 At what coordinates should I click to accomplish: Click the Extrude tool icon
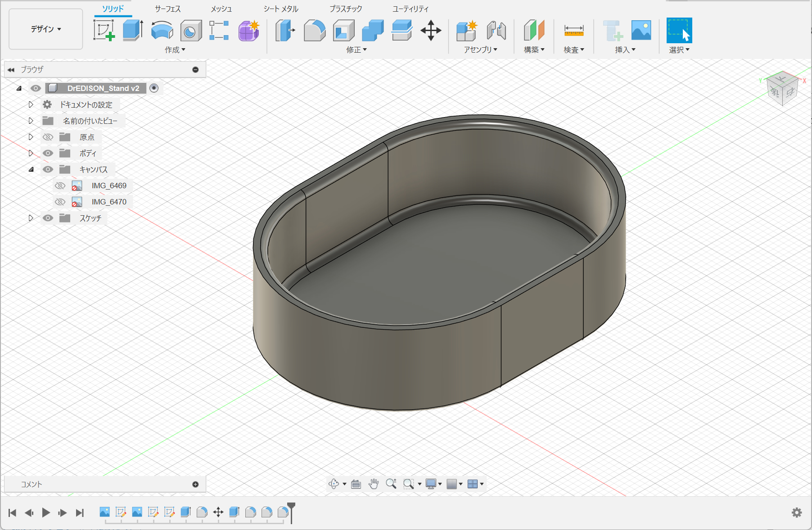133,30
